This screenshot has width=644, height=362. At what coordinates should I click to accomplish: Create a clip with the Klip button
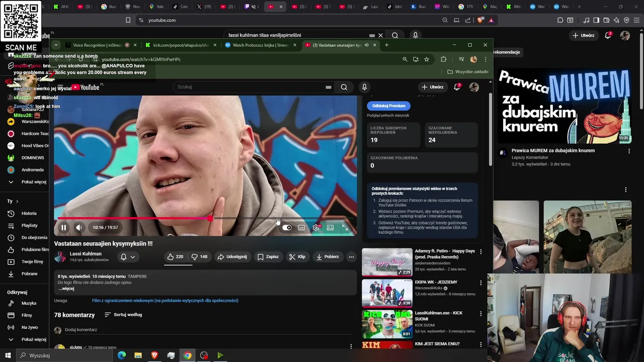(297, 257)
